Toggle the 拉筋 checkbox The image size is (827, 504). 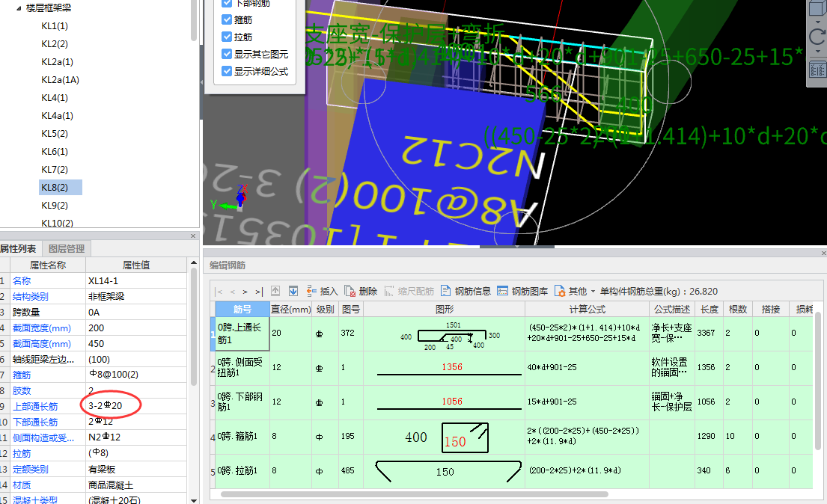pyautogui.click(x=227, y=37)
